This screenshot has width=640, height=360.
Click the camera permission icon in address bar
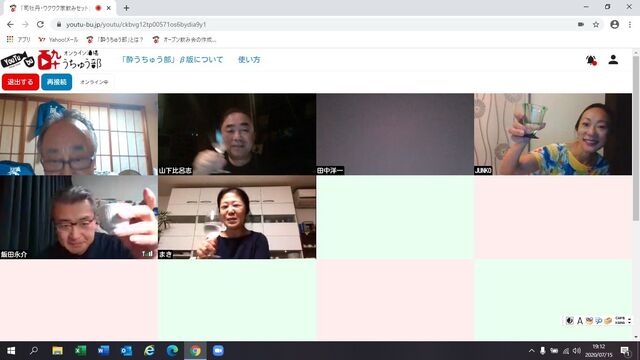tap(581, 24)
